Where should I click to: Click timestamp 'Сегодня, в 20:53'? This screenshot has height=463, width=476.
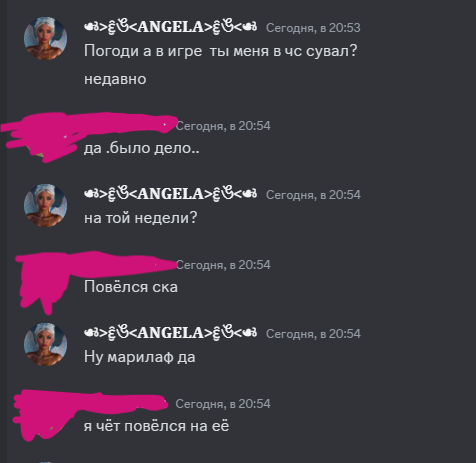[x=313, y=28]
